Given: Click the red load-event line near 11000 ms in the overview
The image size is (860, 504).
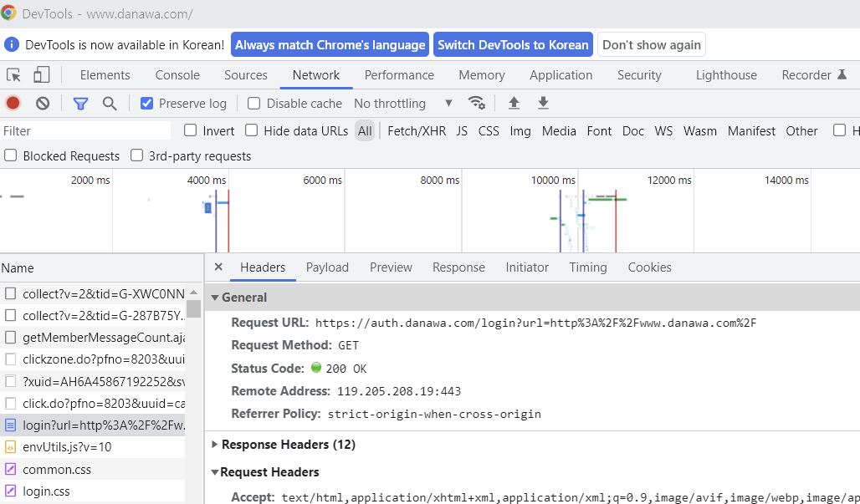Looking at the screenshot, I should coord(616,221).
